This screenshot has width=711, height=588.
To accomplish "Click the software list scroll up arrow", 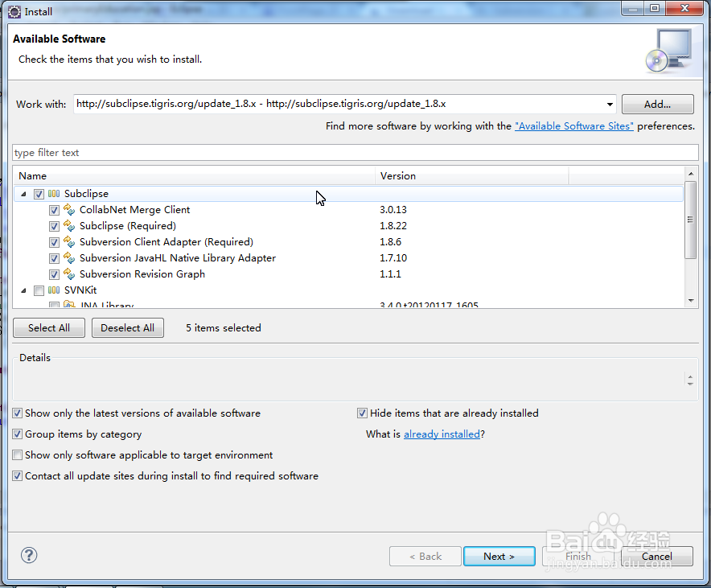I will coord(691,174).
